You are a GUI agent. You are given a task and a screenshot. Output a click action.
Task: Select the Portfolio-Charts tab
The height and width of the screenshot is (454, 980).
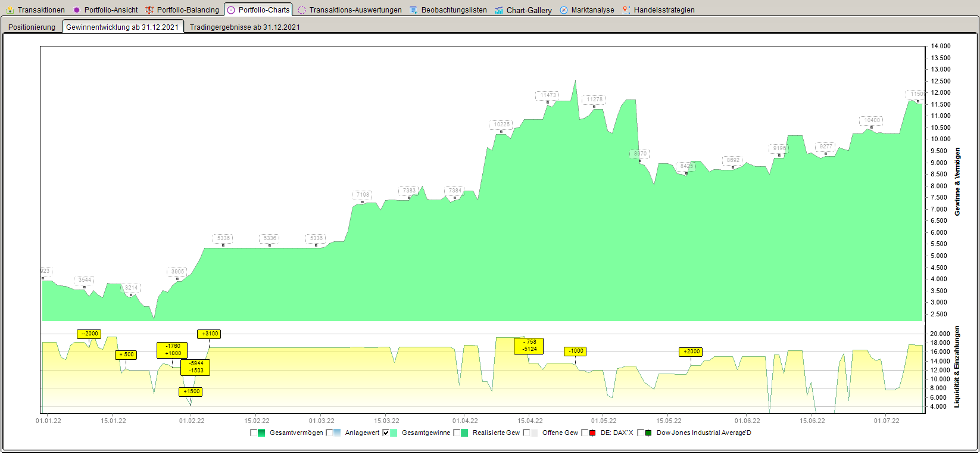(258, 10)
